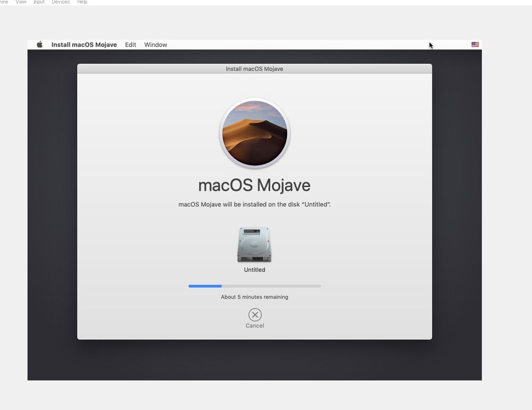Viewport: 532px width, 410px height.
Task: Open the Install macOS Mojave menu
Action: pos(84,45)
